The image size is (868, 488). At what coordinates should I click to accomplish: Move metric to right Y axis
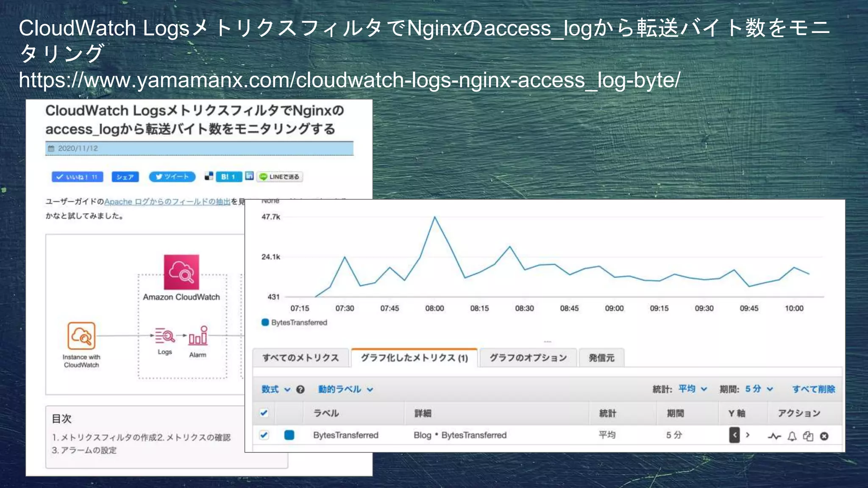click(748, 435)
